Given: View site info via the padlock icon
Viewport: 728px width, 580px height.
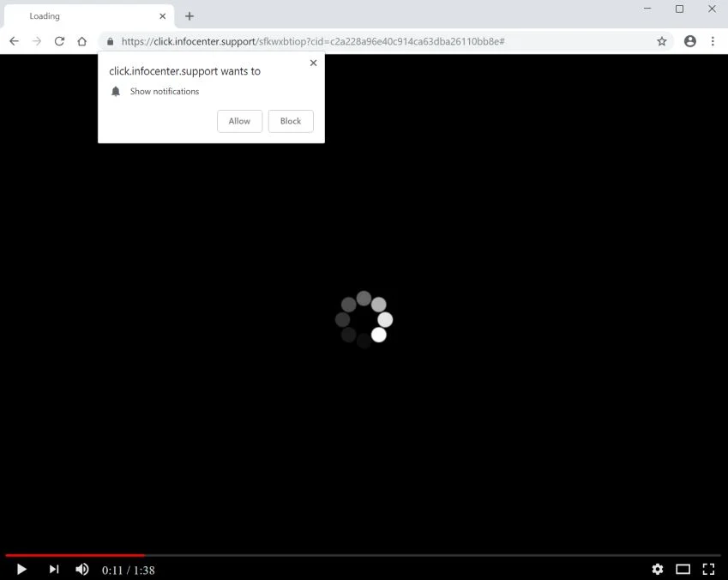Looking at the screenshot, I should 110,41.
